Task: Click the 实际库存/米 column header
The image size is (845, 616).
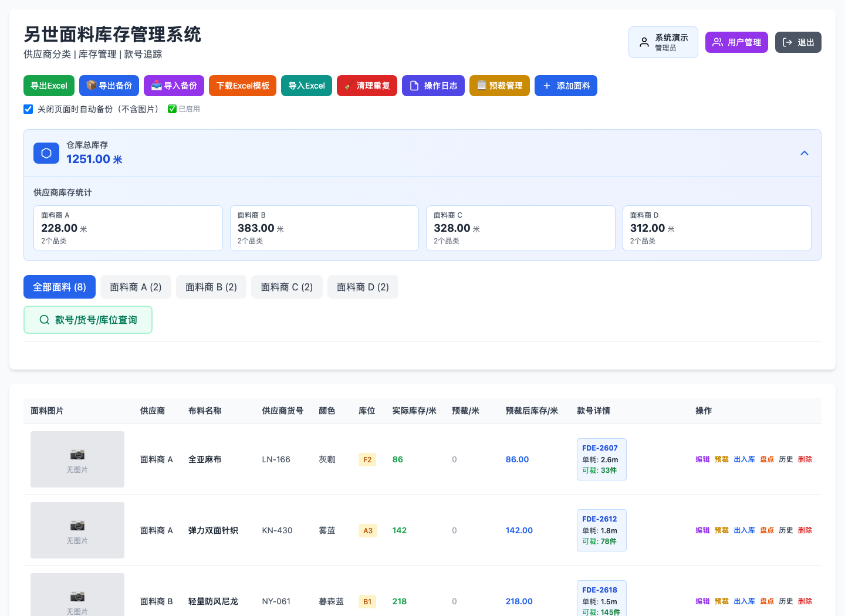Action: point(414,411)
